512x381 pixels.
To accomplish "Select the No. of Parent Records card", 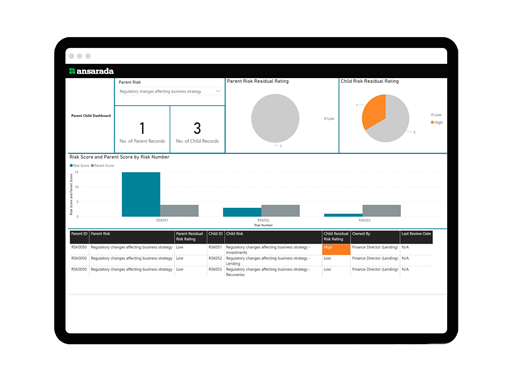I will coord(142,130).
